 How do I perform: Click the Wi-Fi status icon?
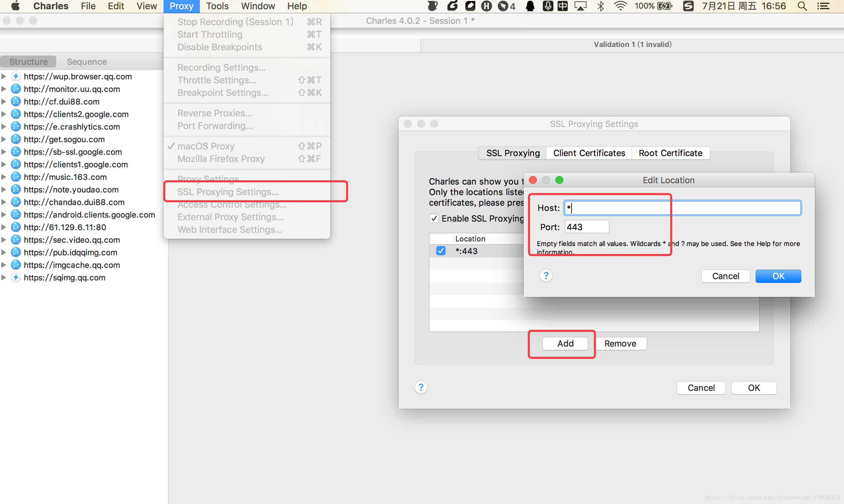tap(620, 6)
